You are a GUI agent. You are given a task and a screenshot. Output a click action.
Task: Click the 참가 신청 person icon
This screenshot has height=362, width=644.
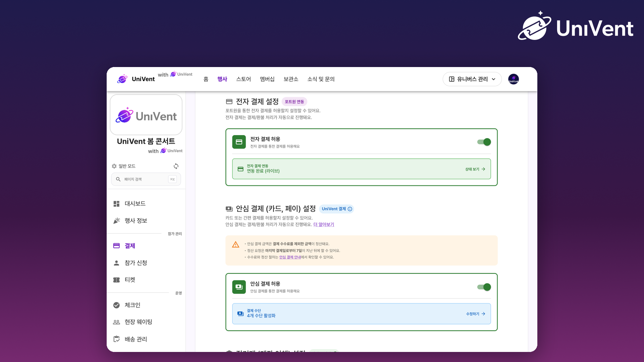116,263
